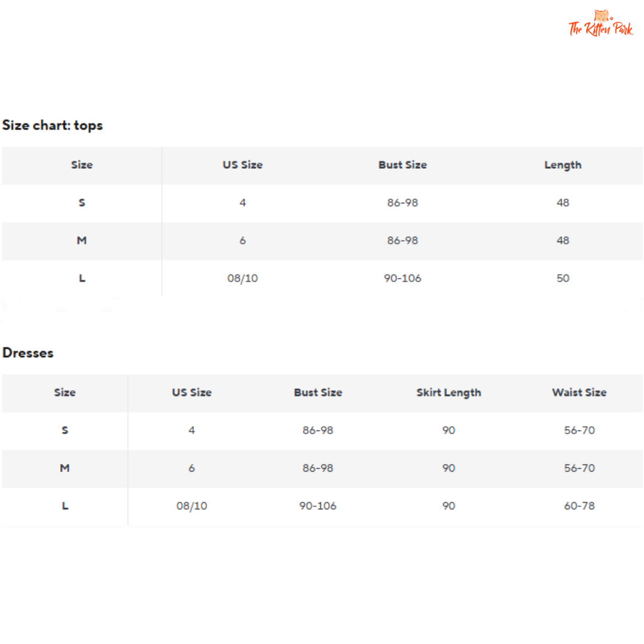Click The Kitten Park logo
Screen dimensions: 644x644
pyautogui.click(x=600, y=24)
